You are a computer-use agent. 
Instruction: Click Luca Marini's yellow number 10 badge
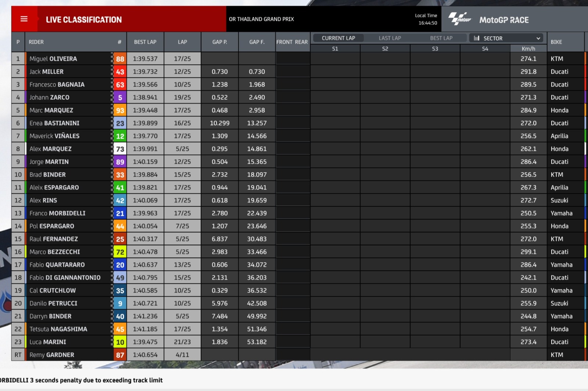120,342
